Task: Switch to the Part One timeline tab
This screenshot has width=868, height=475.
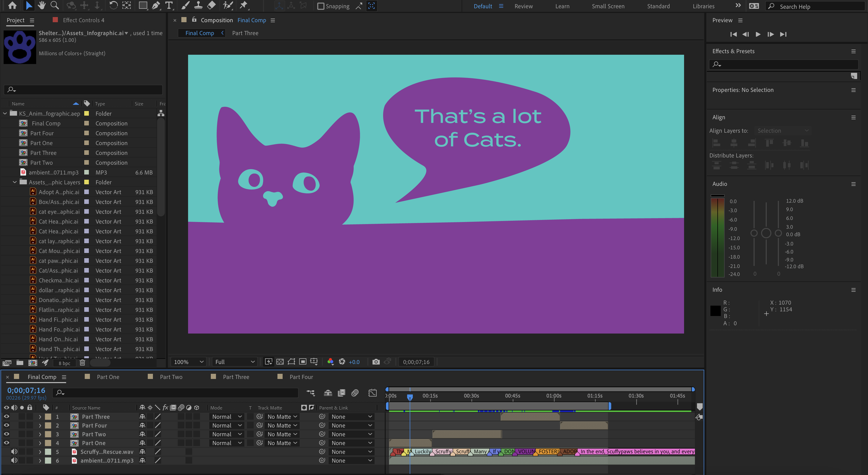Action: tap(108, 377)
